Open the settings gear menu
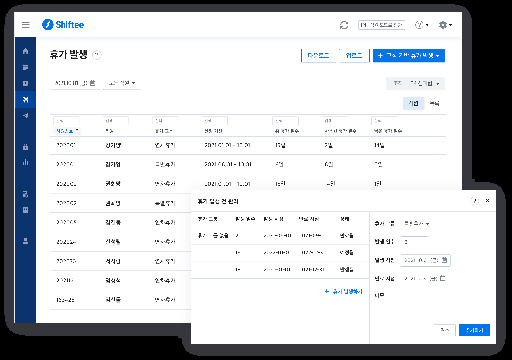This screenshot has width=512, height=360. click(x=445, y=25)
